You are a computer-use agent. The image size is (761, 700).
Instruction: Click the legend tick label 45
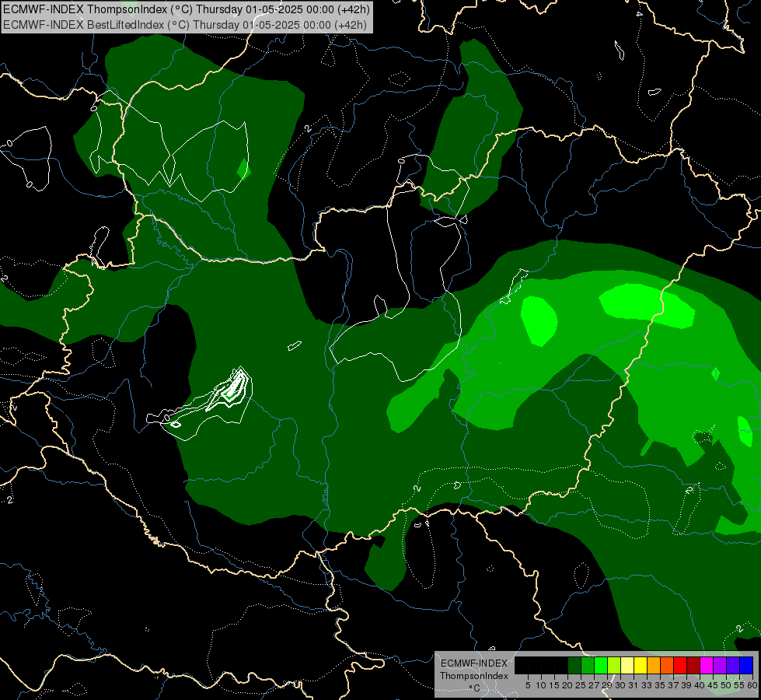(x=713, y=685)
